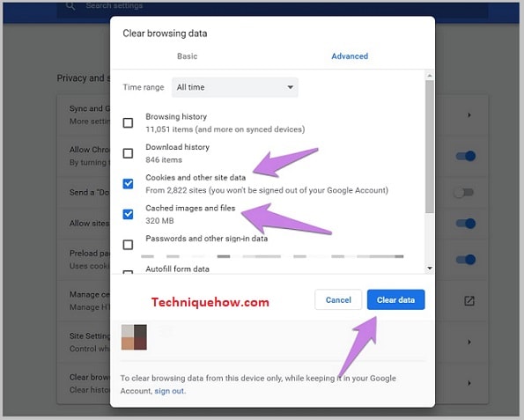This screenshot has height=420, width=524.
Task: Expand Sync and Google services arrow
Action: (469, 115)
